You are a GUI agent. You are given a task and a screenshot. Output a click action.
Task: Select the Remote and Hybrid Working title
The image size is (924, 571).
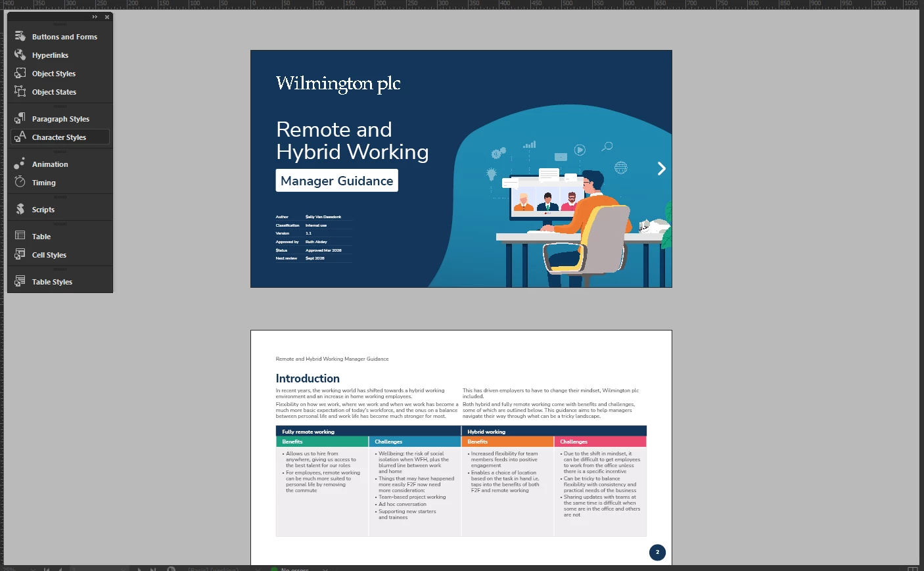[352, 141]
